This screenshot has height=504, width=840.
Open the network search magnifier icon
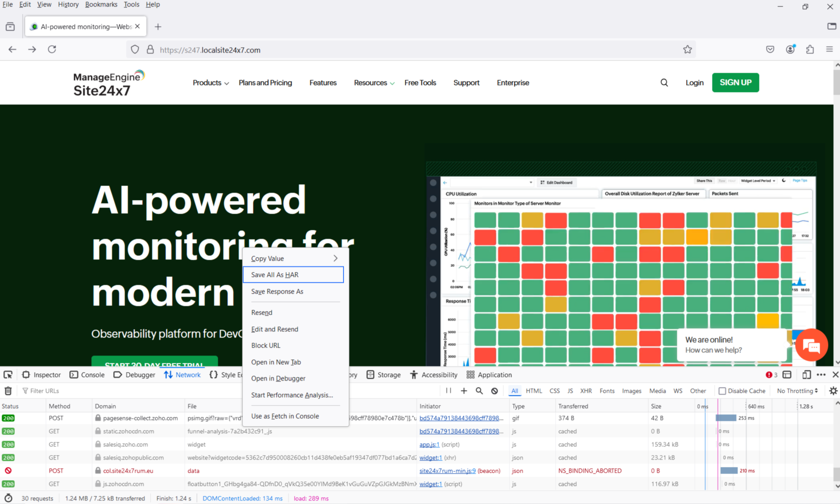[x=479, y=391]
